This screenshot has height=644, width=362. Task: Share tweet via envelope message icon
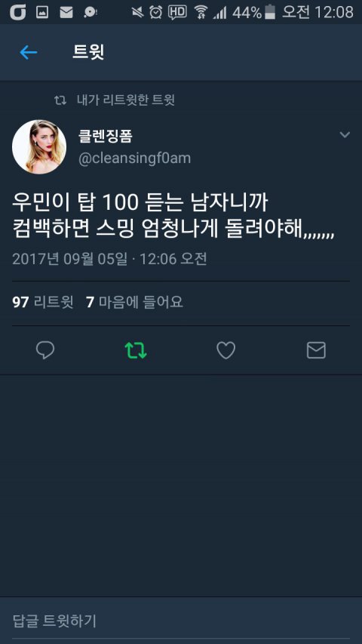(316, 350)
